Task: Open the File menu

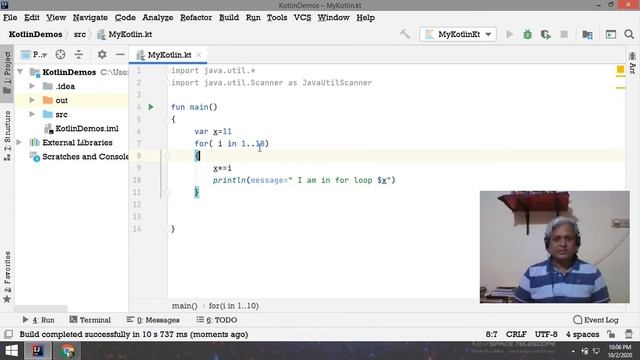Action: tap(10, 18)
